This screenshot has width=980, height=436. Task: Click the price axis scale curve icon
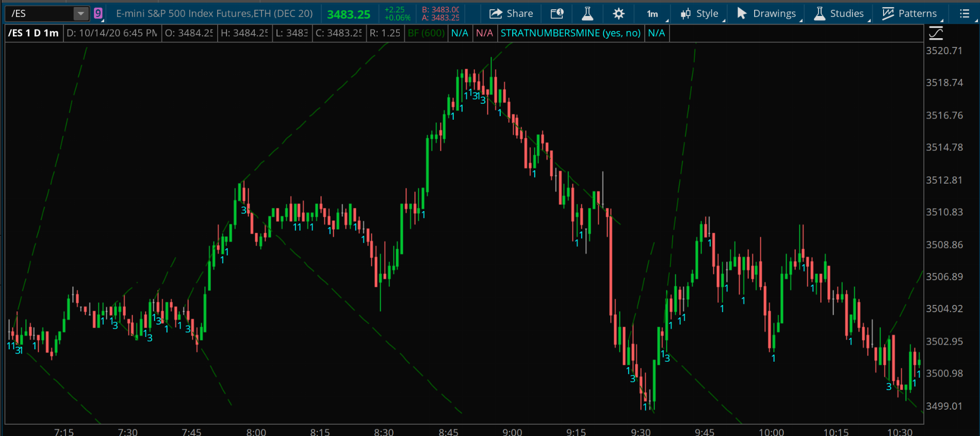[936, 34]
